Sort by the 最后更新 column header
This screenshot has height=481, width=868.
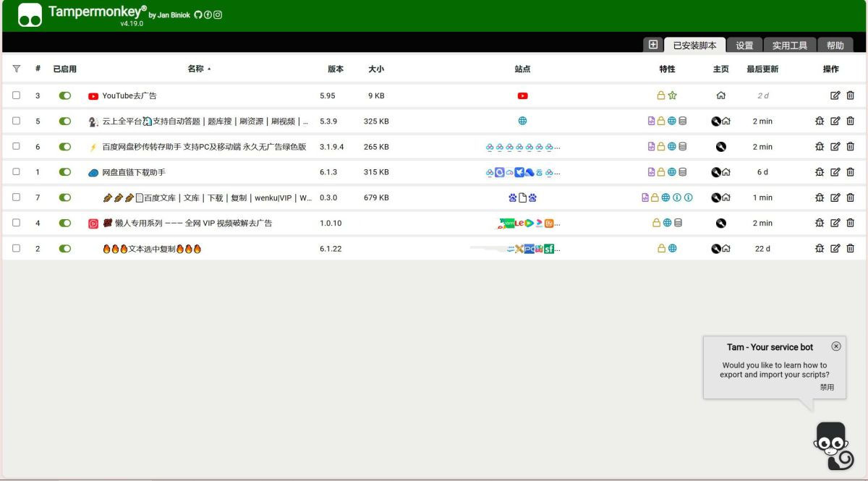coord(762,69)
